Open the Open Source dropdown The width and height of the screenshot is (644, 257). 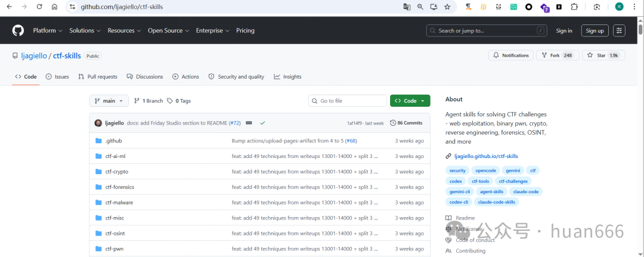168,31
